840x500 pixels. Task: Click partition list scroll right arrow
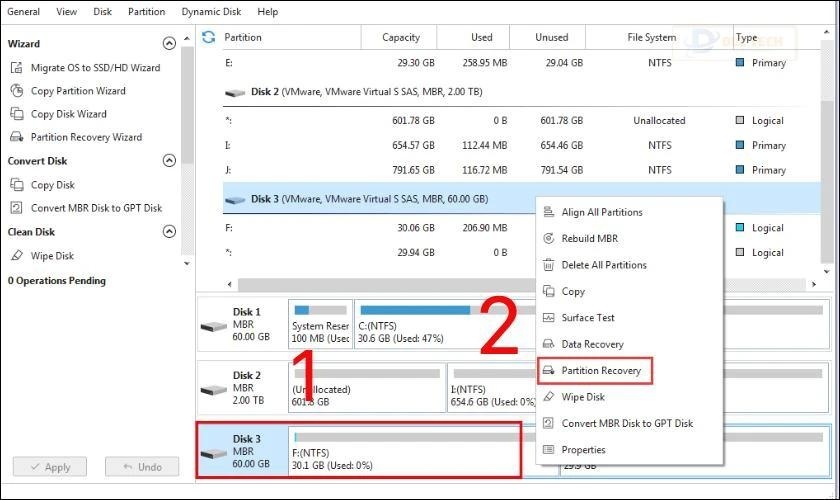(x=814, y=285)
